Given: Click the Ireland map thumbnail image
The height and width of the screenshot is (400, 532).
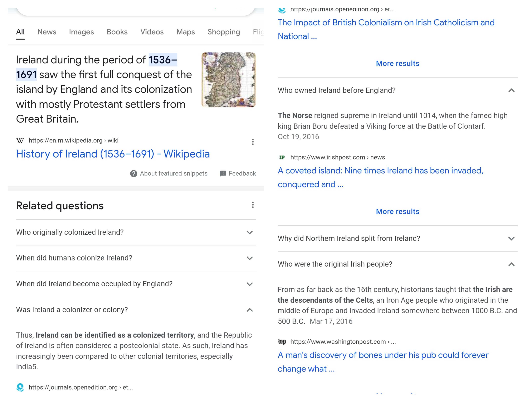Looking at the screenshot, I should tap(228, 80).
